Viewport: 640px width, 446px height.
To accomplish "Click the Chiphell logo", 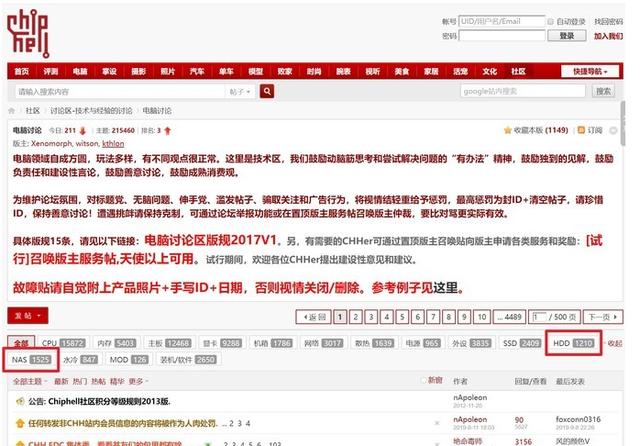I will [x=28, y=33].
